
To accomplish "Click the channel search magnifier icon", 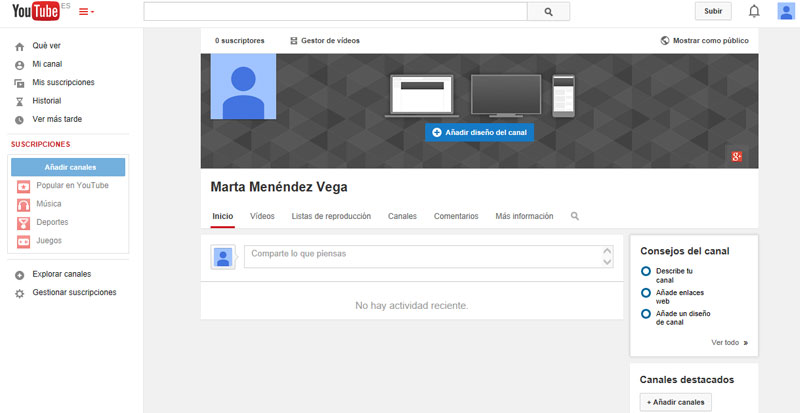I will [x=574, y=216].
